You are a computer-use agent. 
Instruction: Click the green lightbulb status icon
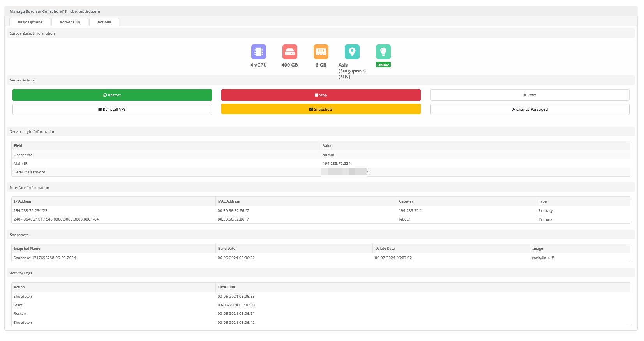(x=383, y=52)
